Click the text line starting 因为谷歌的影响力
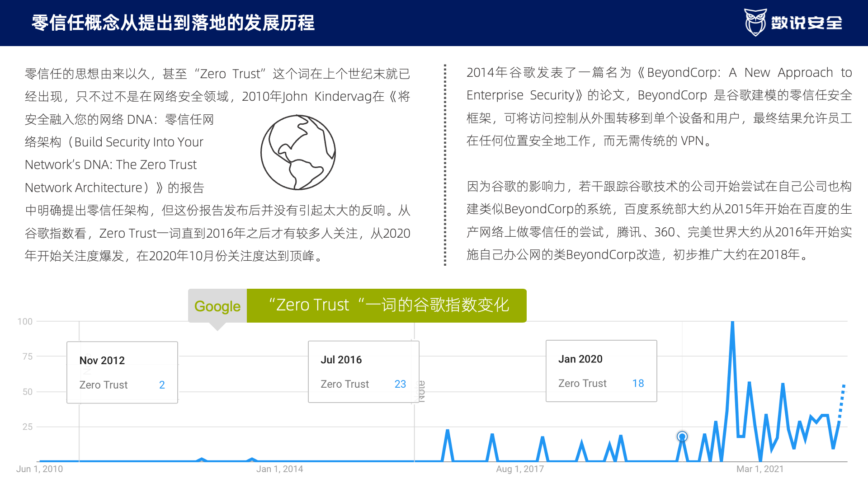Screen dimensions: 868x488 pyautogui.click(x=659, y=186)
